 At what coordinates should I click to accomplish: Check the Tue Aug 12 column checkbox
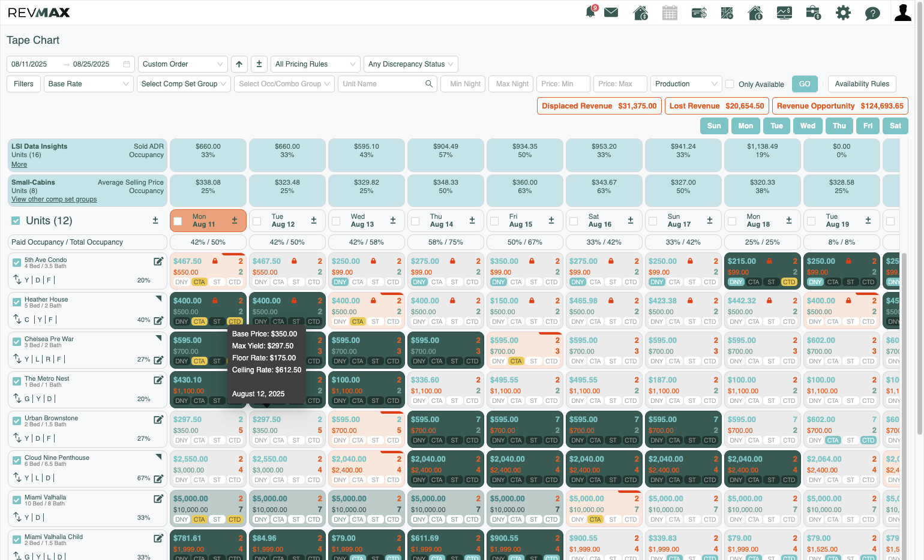coord(257,221)
